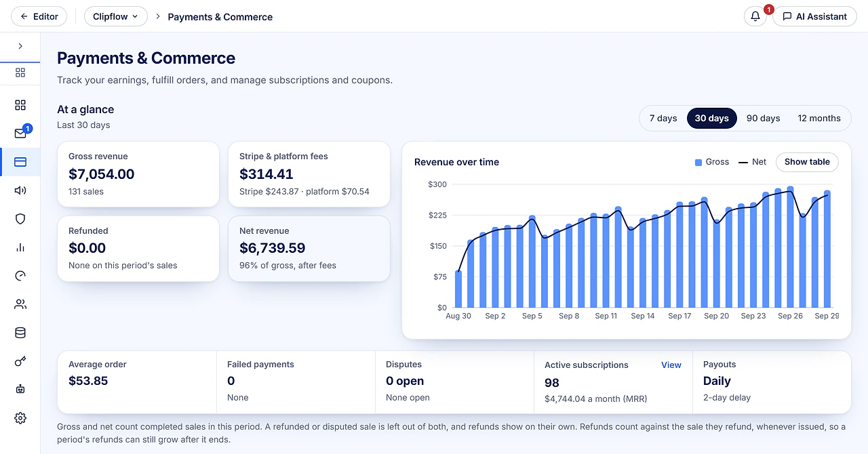The height and width of the screenshot is (454, 868).
Task: Open the gauge performance sidebar icon
Action: pyautogui.click(x=20, y=276)
